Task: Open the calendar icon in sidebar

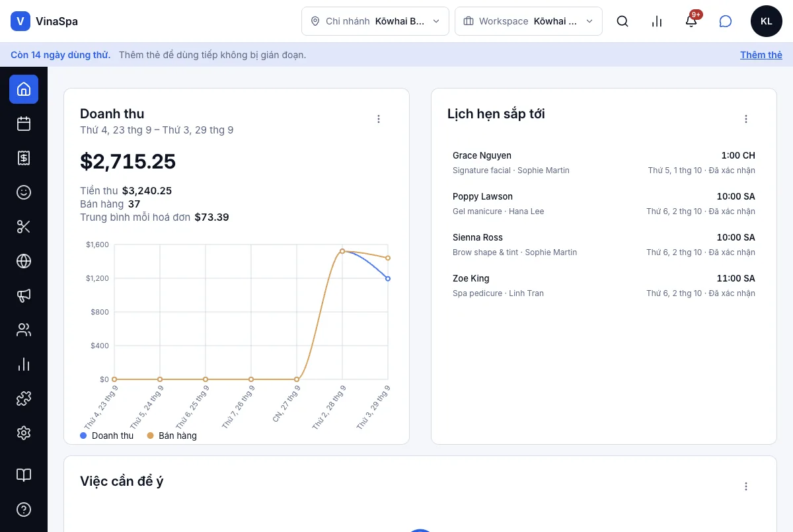Action: coord(24,124)
